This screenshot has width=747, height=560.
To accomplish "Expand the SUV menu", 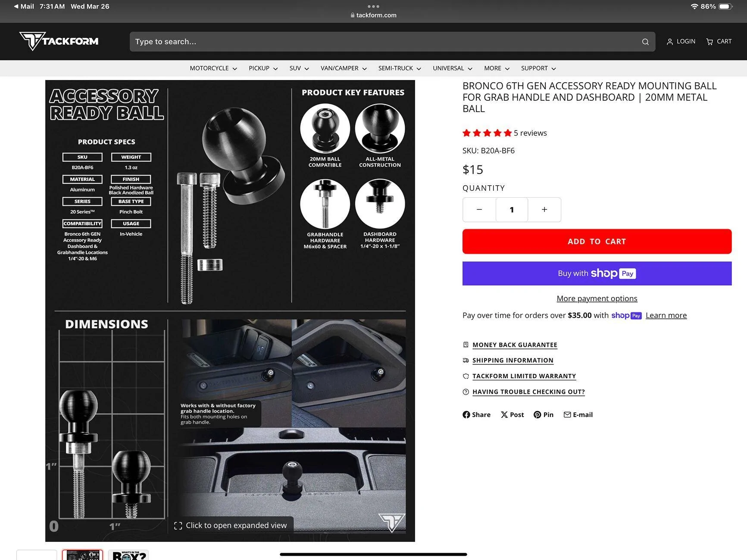I will coord(299,68).
